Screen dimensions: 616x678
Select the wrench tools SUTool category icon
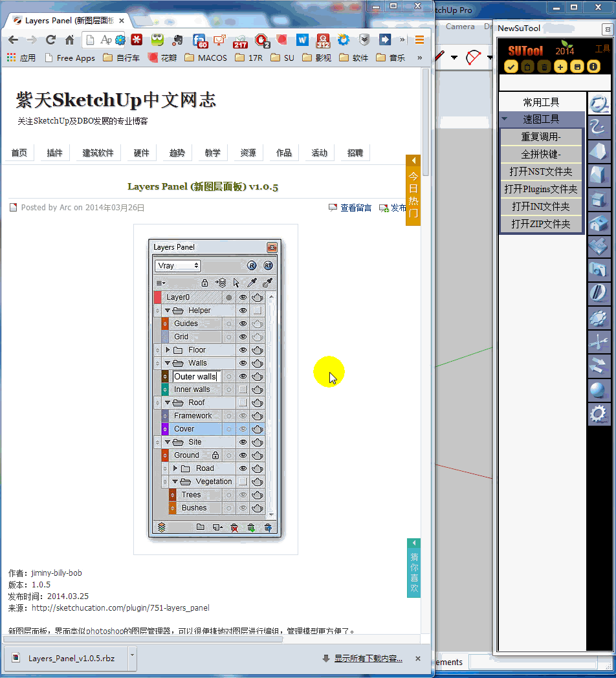point(599,342)
